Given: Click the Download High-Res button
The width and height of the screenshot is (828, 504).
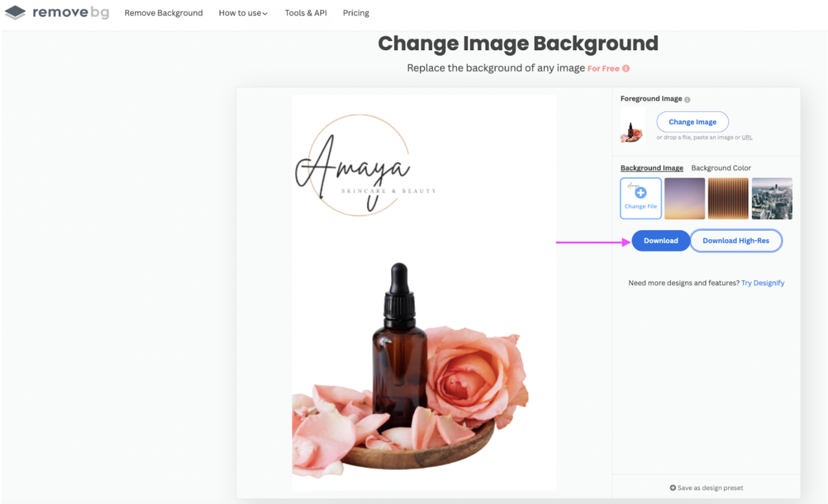Looking at the screenshot, I should point(736,241).
